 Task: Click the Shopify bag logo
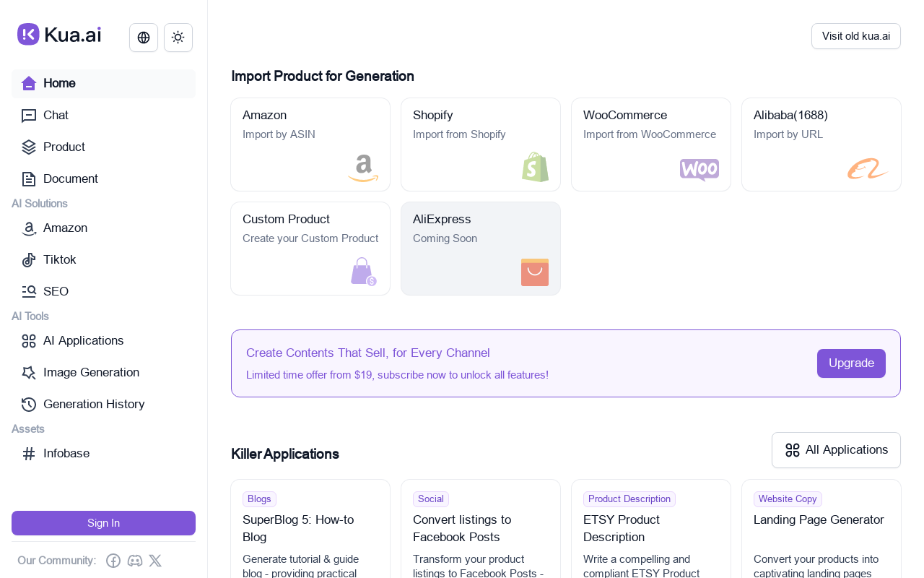[x=535, y=167]
